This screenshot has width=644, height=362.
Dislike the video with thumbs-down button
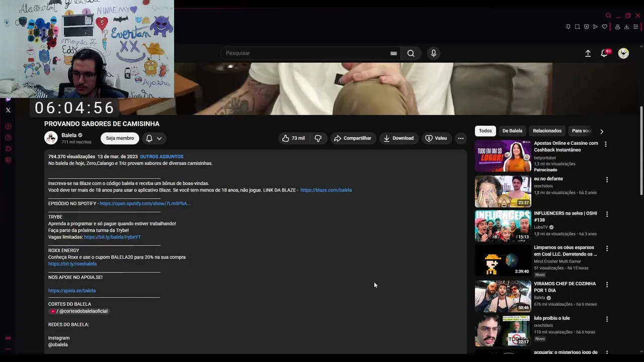click(x=318, y=138)
